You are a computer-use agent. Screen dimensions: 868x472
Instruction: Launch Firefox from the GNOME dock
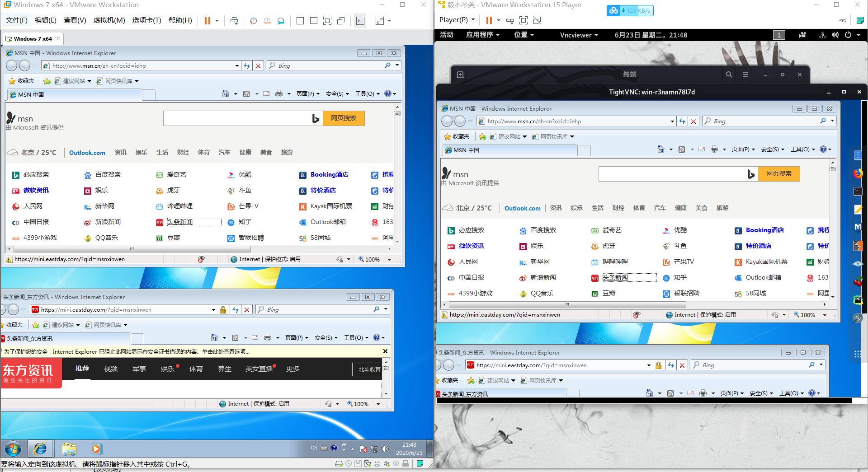[x=858, y=173]
